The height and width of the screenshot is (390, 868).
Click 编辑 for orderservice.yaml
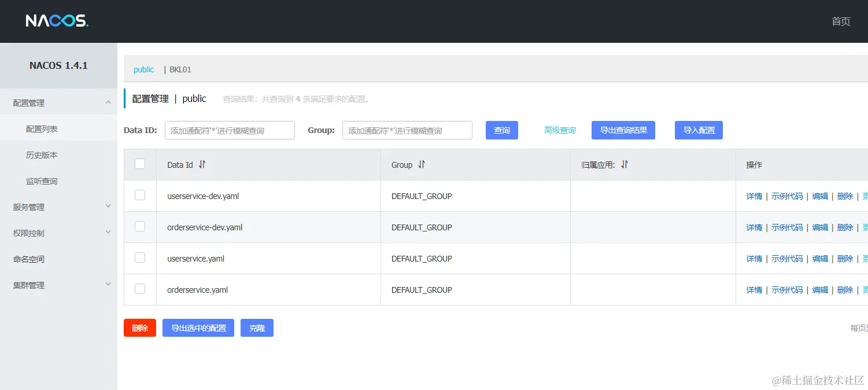pyautogui.click(x=820, y=290)
